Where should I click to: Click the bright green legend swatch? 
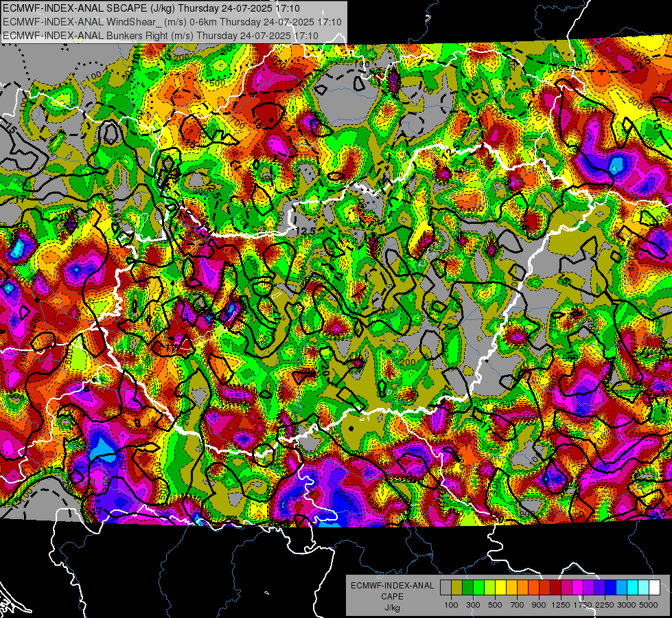478,588
